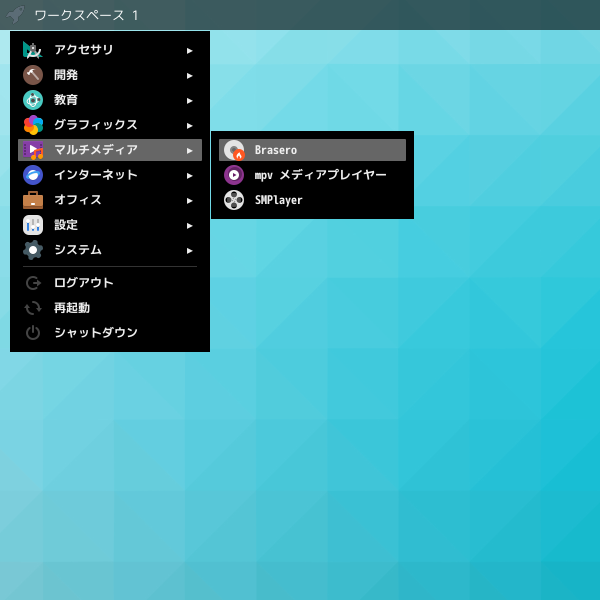Open the アクセサリ menu category
This screenshot has height=600, width=600.
pos(110,50)
